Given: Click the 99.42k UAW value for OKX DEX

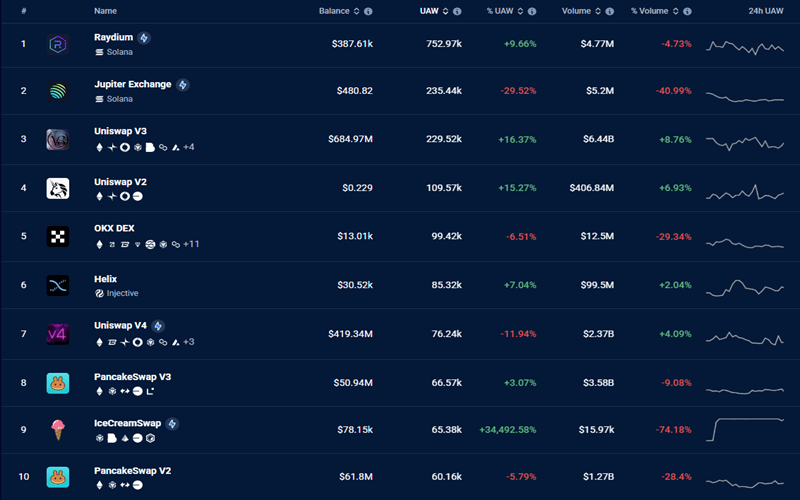Looking at the screenshot, I should [446, 236].
